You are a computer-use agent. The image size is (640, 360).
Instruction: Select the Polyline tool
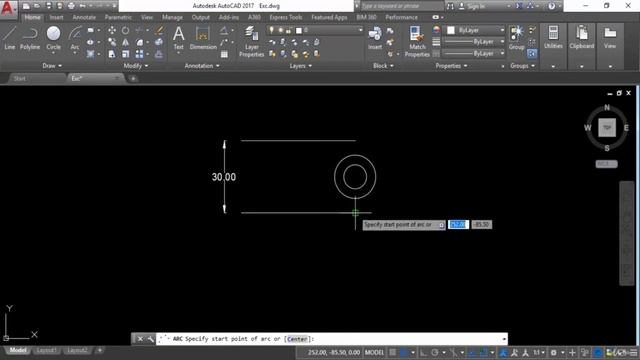point(30,38)
